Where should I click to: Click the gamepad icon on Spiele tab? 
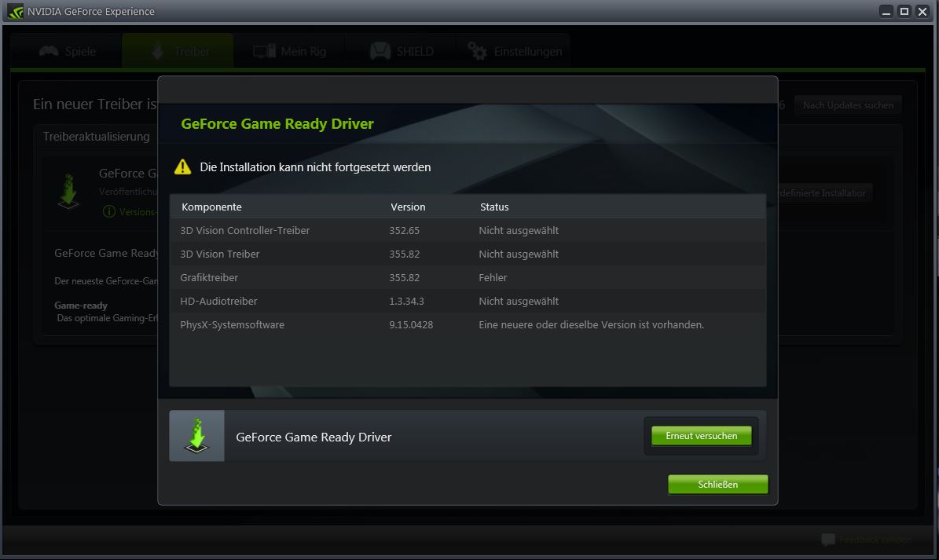49,52
